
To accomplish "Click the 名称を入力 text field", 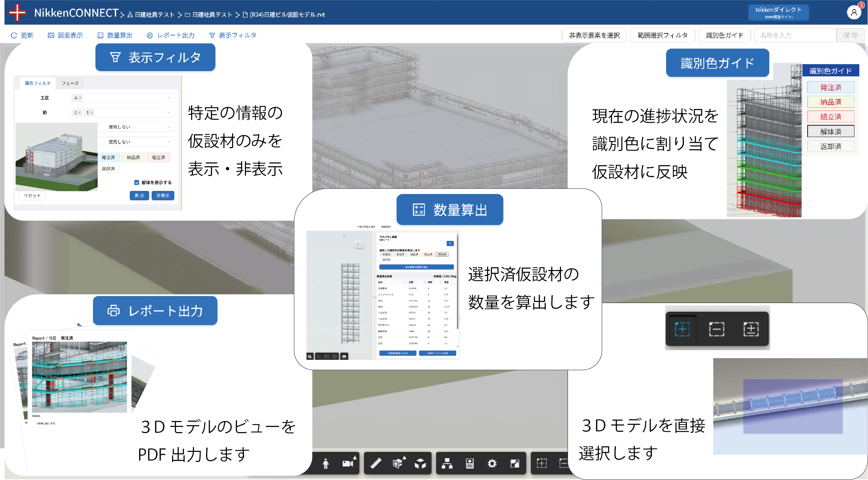I will [x=795, y=35].
